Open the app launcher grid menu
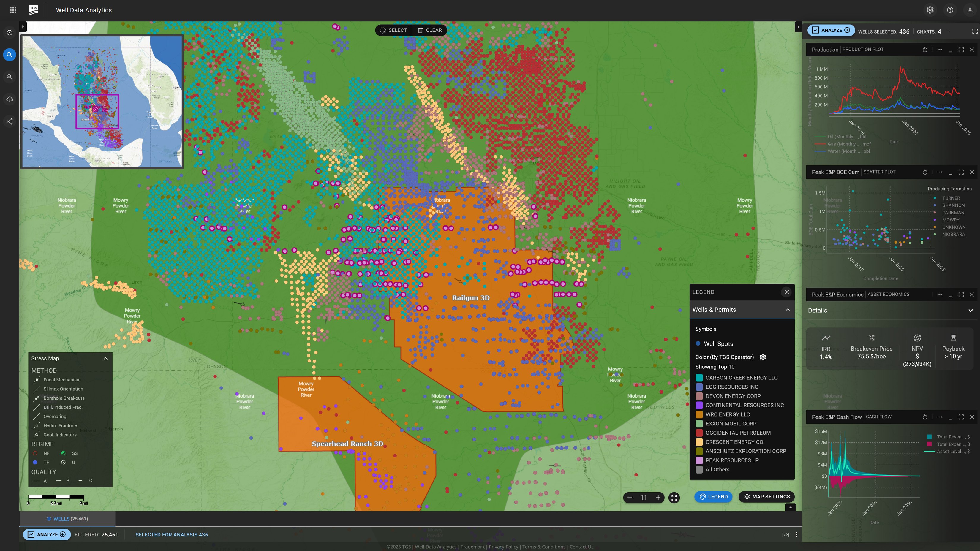980x551 pixels. tap(12, 10)
